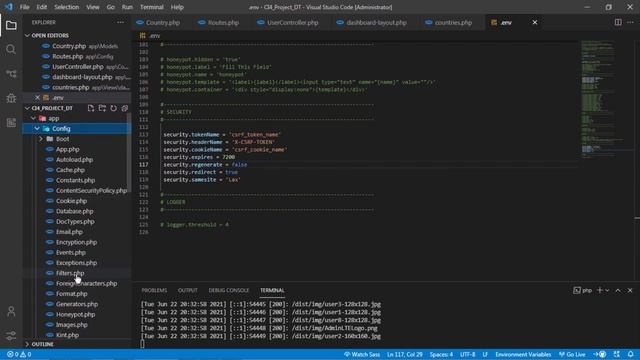640x360 pixels.
Task: Open the Run menu
Action: [127, 7]
